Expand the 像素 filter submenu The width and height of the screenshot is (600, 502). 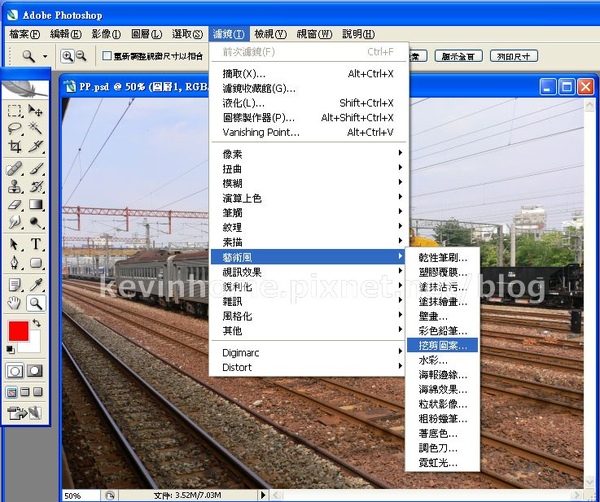point(308,154)
